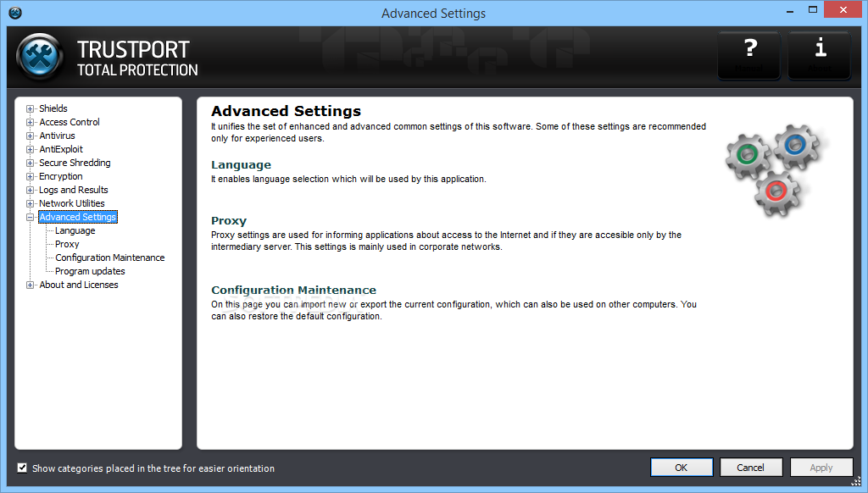
Task: Expand the AntiExploit tree node
Action: 31,149
